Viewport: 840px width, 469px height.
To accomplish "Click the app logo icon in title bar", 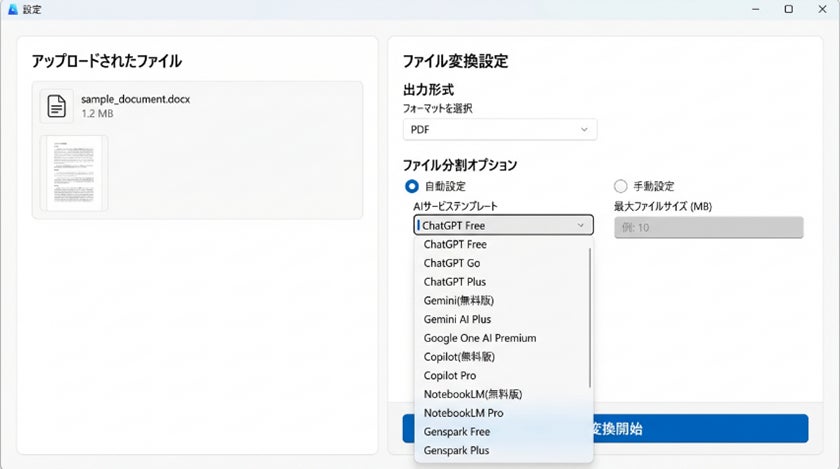I will (13, 9).
